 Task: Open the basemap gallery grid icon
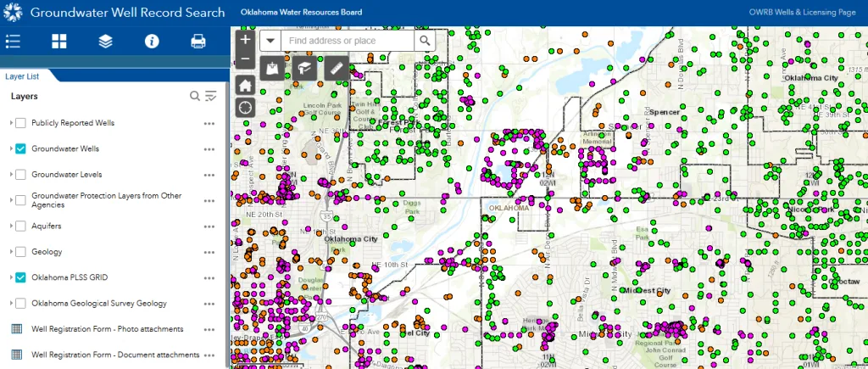[58, 41]
